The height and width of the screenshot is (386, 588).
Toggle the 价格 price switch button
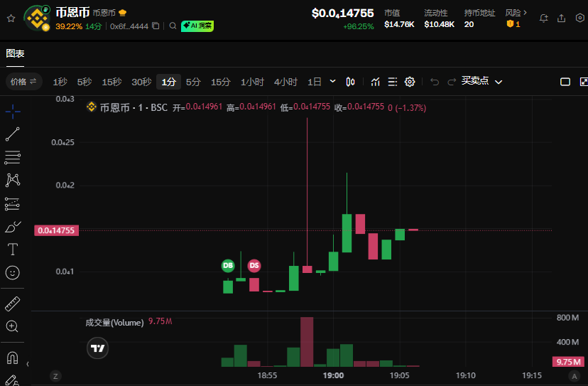tap(25, 82)
